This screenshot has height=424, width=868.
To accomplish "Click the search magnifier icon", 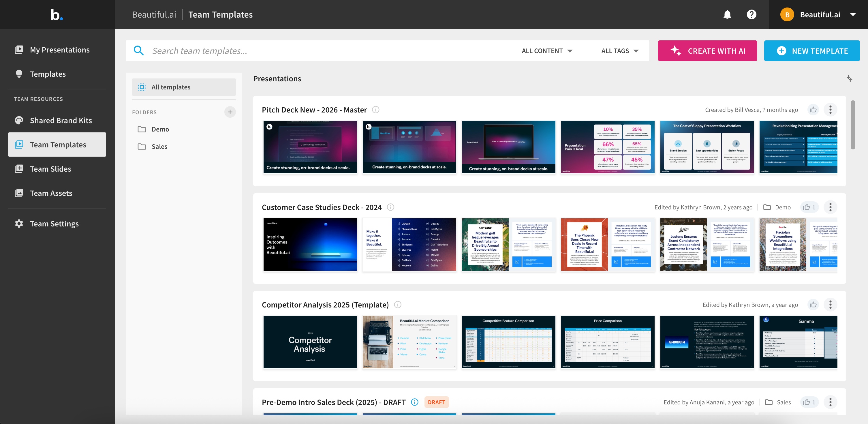I will (x=138, y=50).
